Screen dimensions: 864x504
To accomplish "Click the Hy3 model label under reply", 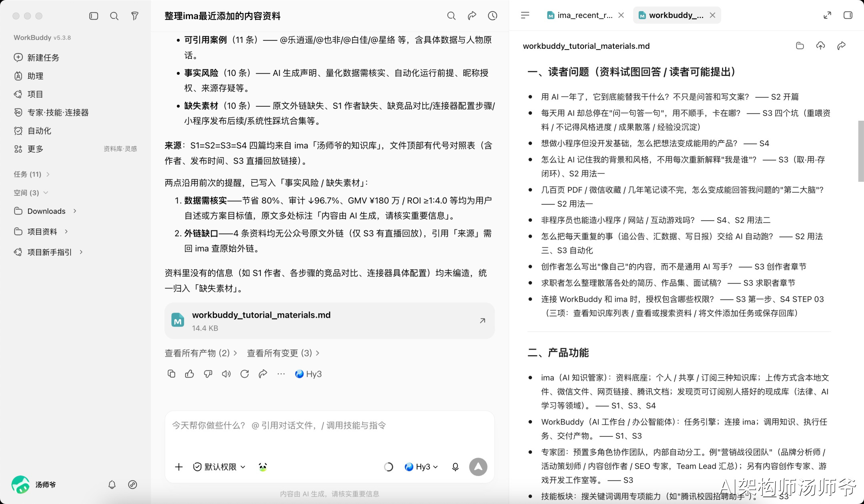I will pos(308,374).
